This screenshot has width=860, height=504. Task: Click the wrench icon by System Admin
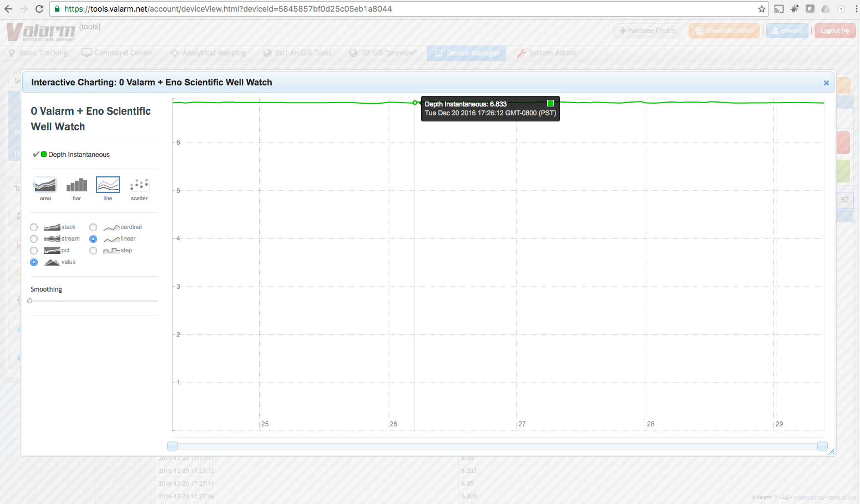tap(521, 53)
